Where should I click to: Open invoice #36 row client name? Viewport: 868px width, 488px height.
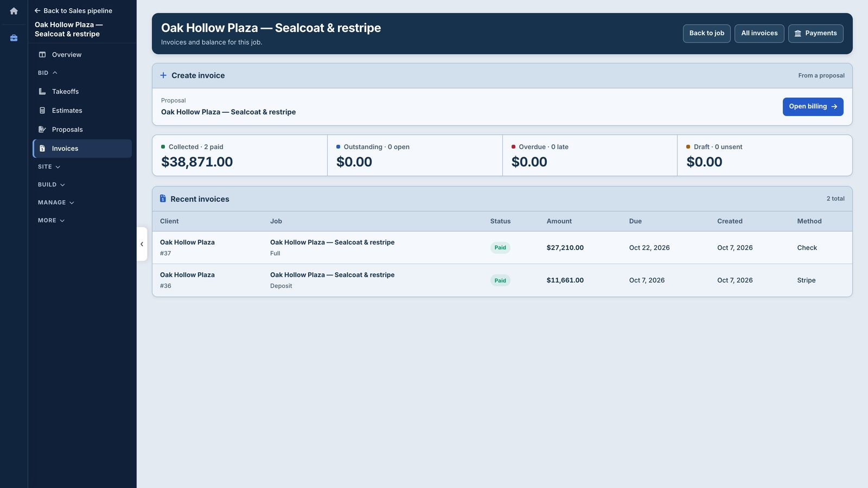point(187,275)
